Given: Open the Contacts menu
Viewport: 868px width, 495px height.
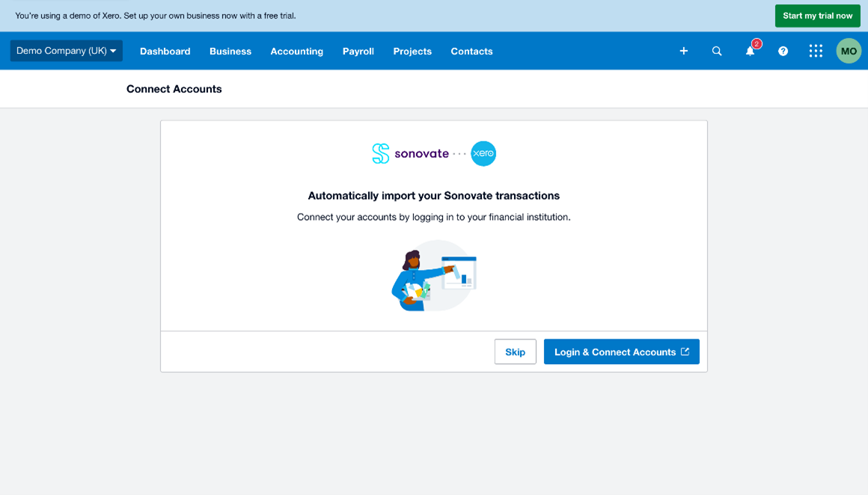Looking at the screenshot, I should [x=471, y=51].
